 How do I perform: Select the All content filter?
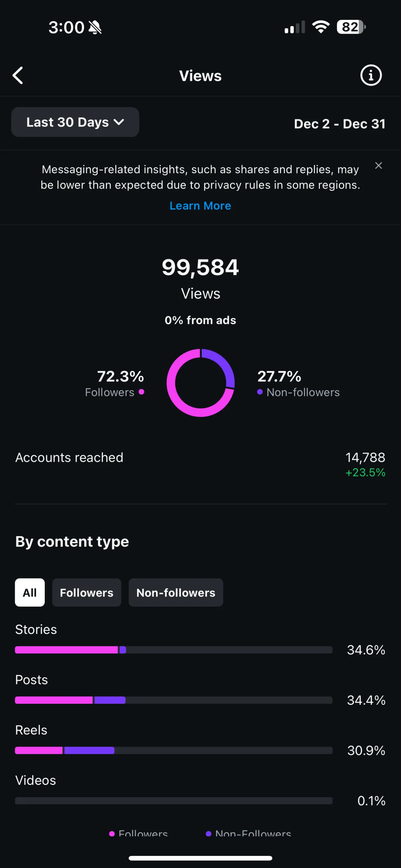[30, 592]
